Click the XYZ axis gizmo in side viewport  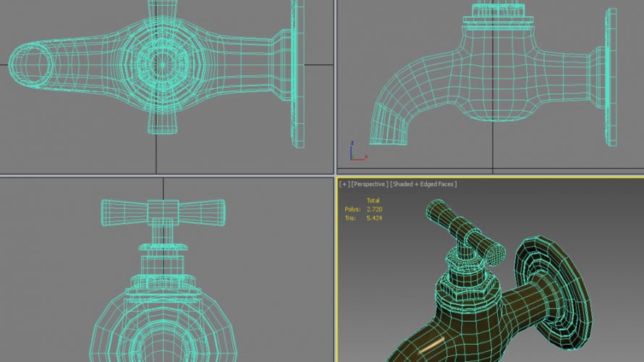pos(353,151)
